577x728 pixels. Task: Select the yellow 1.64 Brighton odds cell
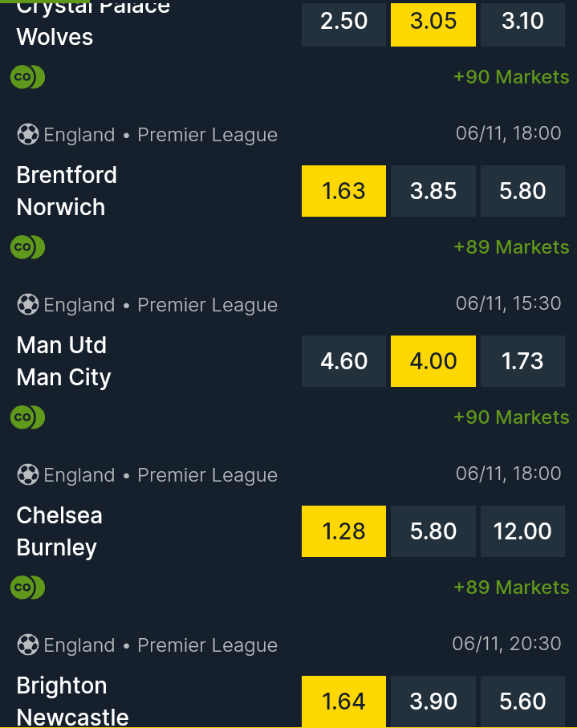[343, 701]
